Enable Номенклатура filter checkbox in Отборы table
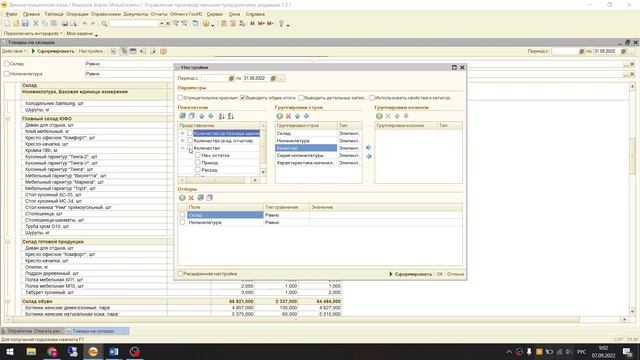 (182, 222)
